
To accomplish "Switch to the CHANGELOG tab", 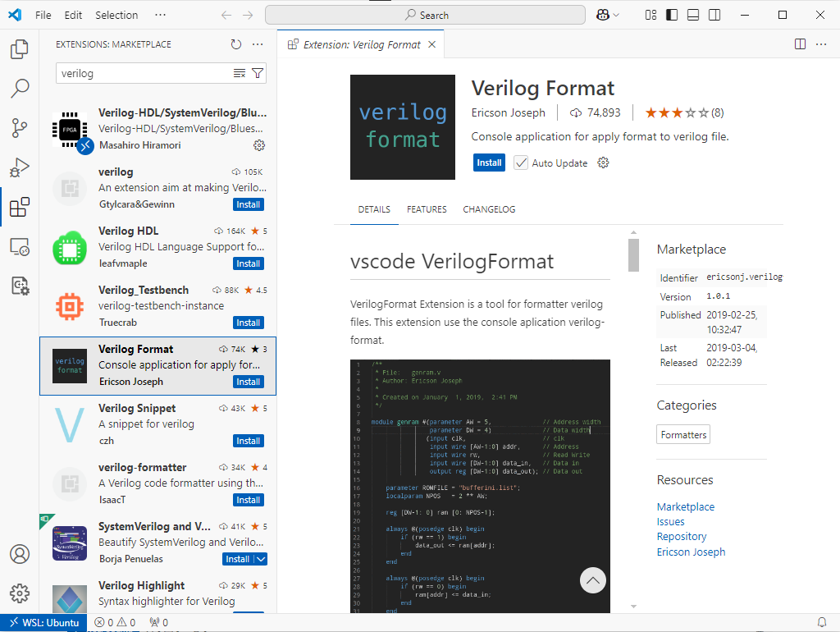I will (x=489, y=209).
